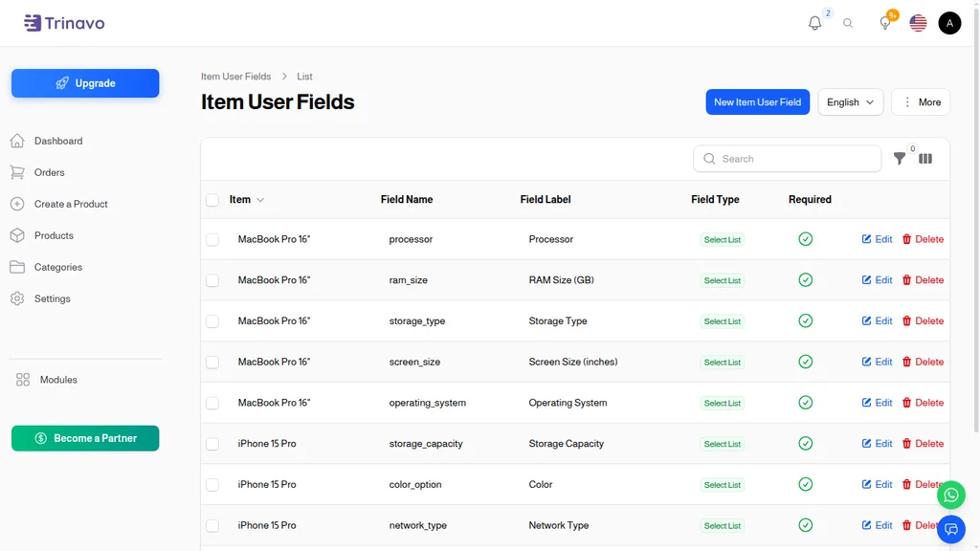Edit the ram_size field row

(877, 280)
